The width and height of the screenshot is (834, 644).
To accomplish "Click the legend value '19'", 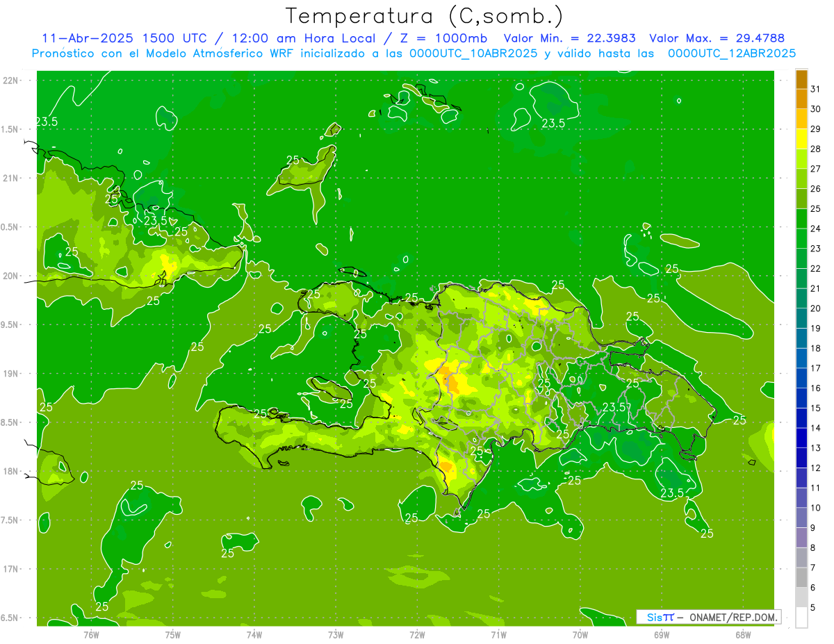I will (x=817, y=328).
